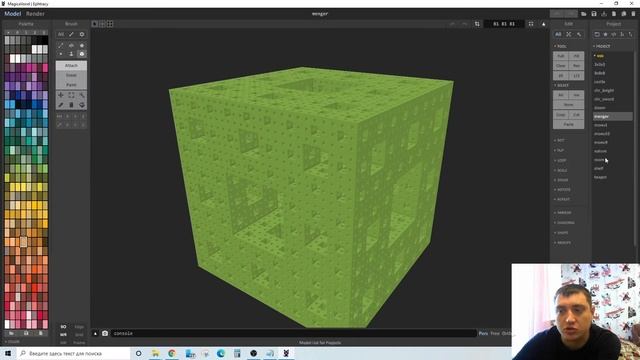This screenshot has width=640, height=360.
Task: Expand the Rot section
Action: tap(560, 140)
